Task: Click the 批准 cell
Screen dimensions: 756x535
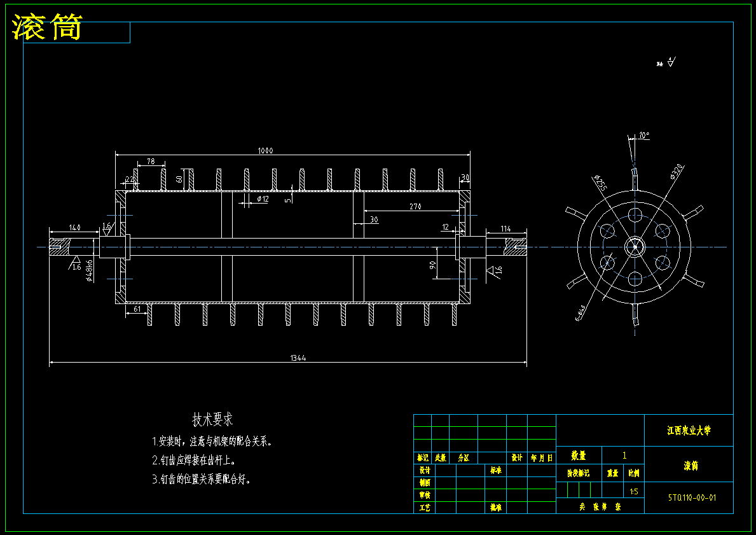Action: (496, 508)
